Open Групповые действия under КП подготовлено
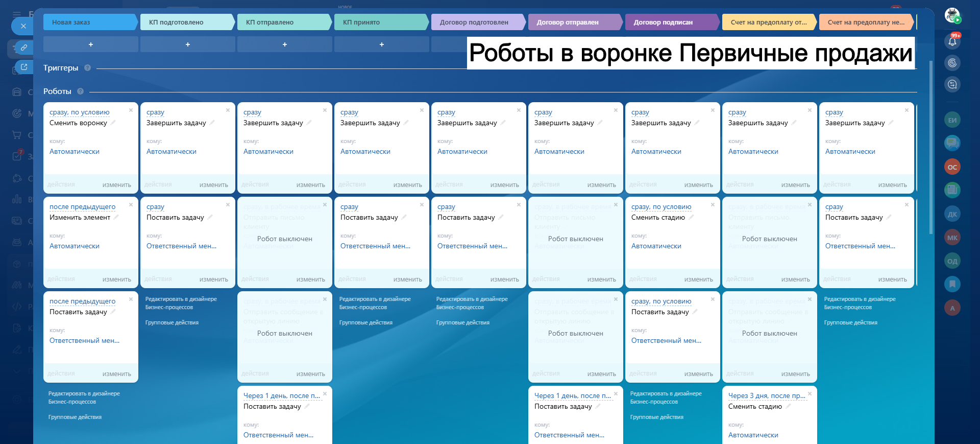The height and width of the screenshot is (444, 980). click(x=172, y=323)
